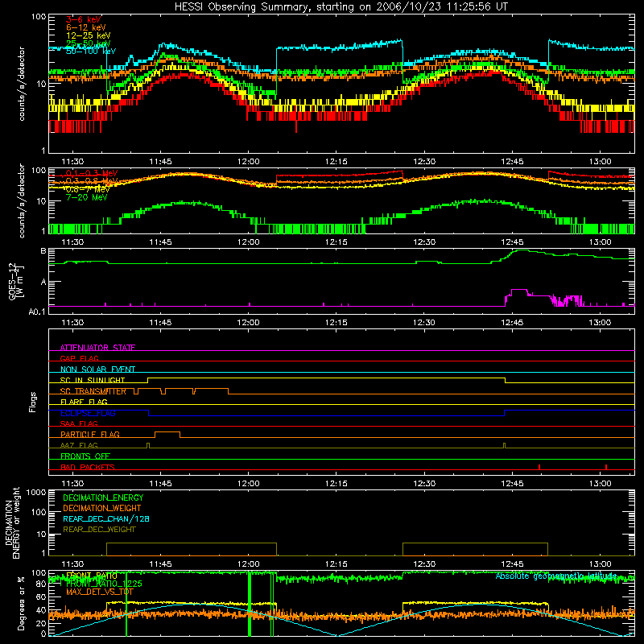This screenshot has height=644, width=644.
Task: Click the 12:15 tick label under the decimation plot
Action: [x=336, y=564]
